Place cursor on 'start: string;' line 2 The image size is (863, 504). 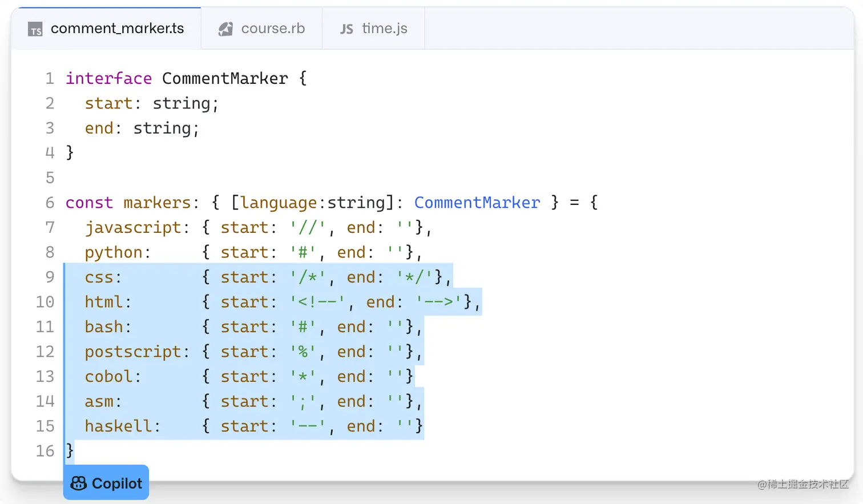pos(152,103)
